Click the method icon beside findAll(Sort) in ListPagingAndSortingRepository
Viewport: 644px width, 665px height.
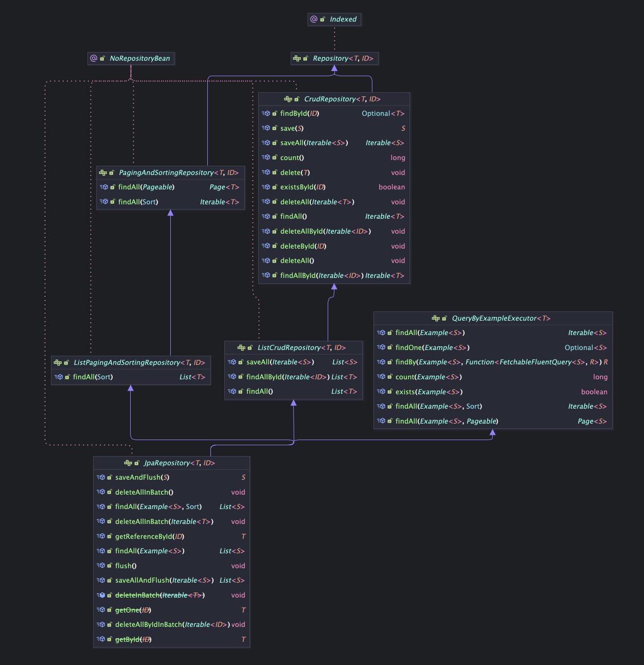(59, 377)
